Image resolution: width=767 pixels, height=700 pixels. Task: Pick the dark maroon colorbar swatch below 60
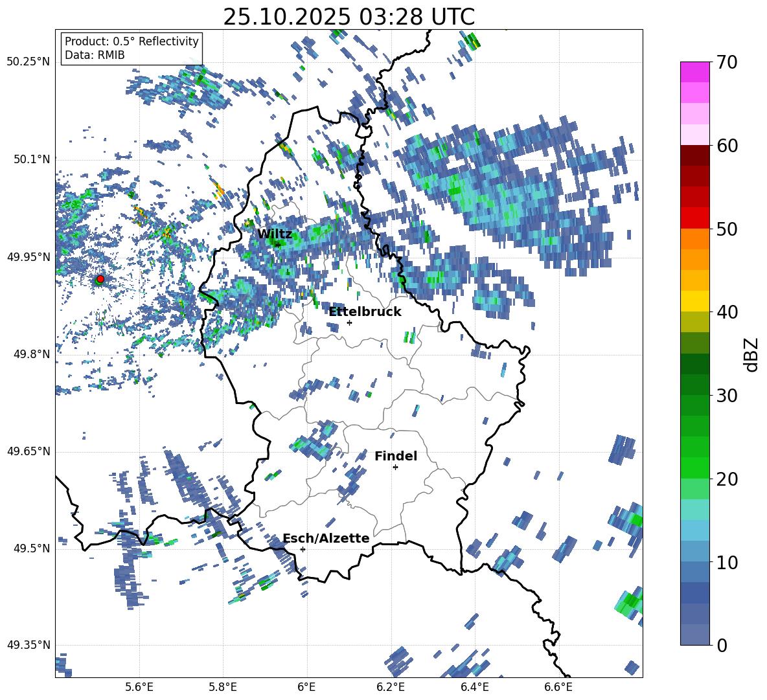[694, 155]
